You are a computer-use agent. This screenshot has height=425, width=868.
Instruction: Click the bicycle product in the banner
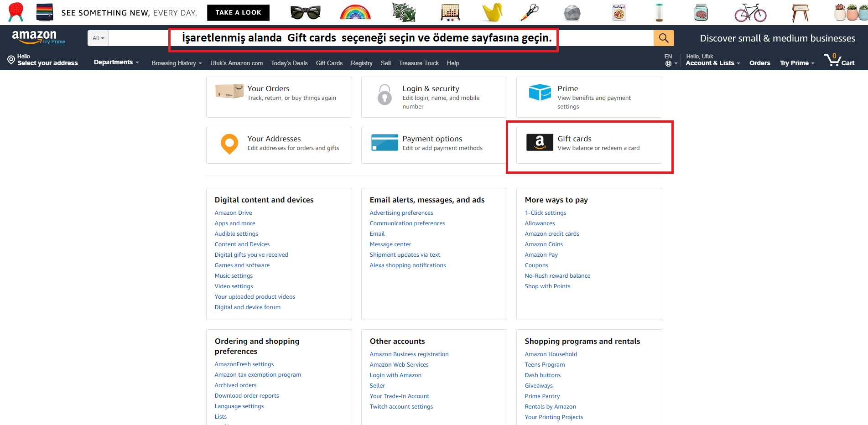pos(750,12)
